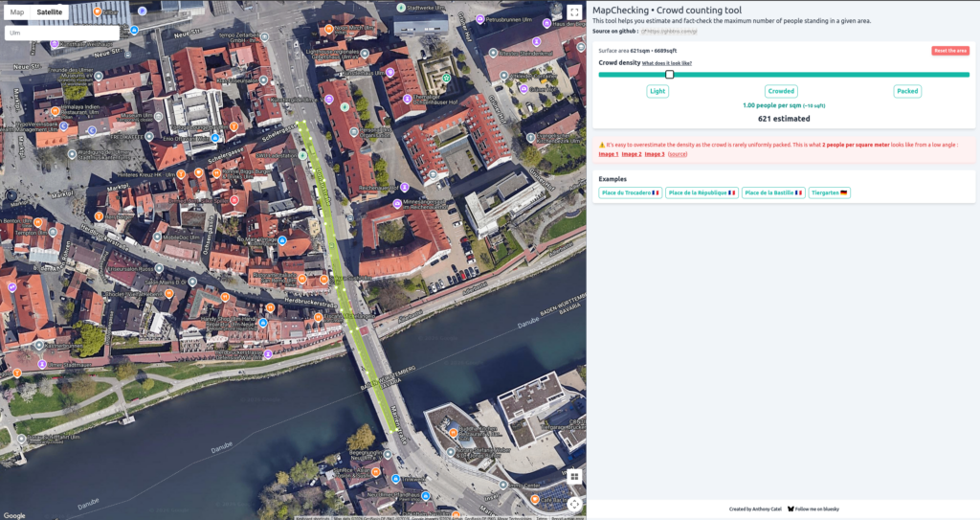
Task: Toggle fullscreen map view
Action: point(573,12)
